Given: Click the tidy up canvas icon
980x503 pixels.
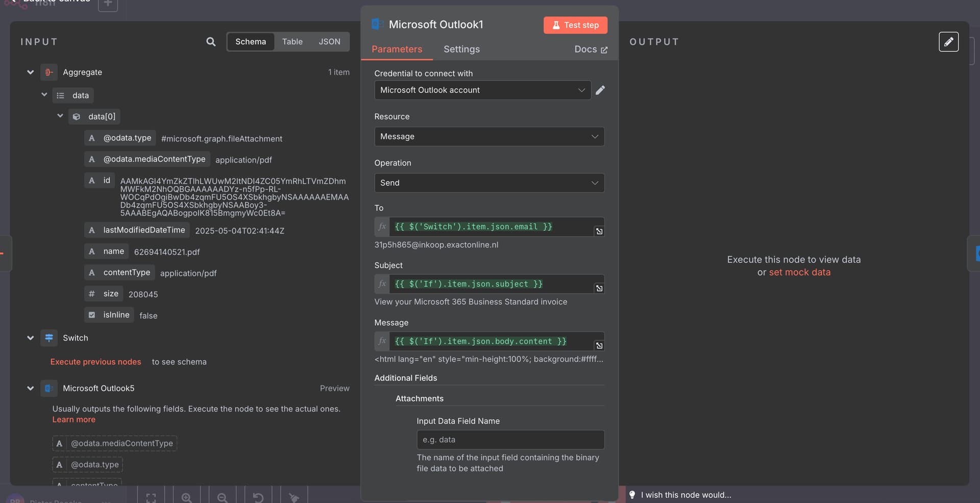Looking at the screenshot, I should pyautogui.click(x=294, y=497).
